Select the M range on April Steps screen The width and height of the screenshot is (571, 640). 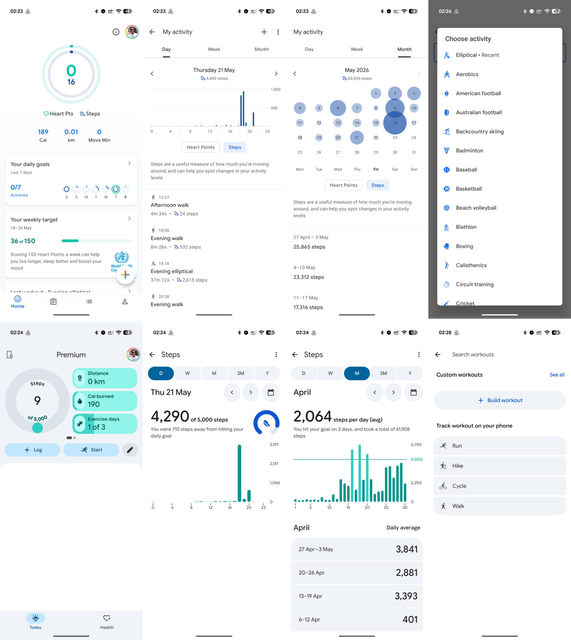point(357,373)
